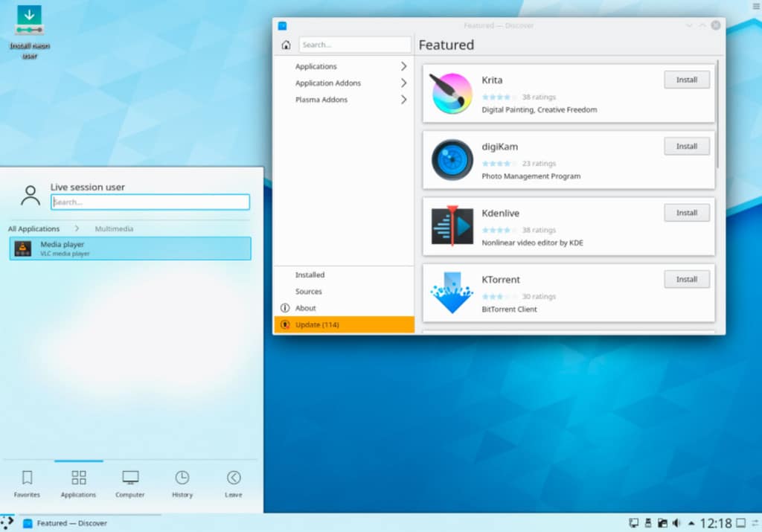Image resolution: width=762 pixels, height=532 pixels.
Task: Select the Discover app icon in the title bar
Action: (x=282, y=26)
